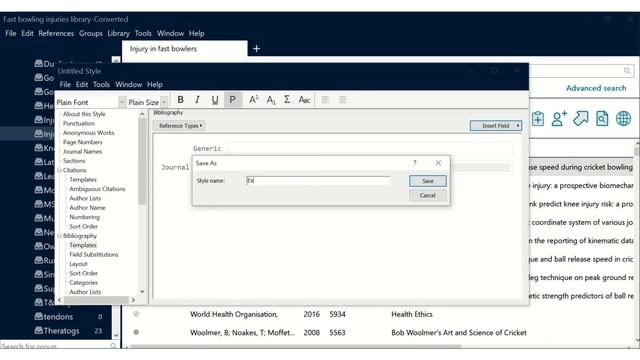Open main window File menu
Viewport: 640px width, 360px height.
coord(11,33)
